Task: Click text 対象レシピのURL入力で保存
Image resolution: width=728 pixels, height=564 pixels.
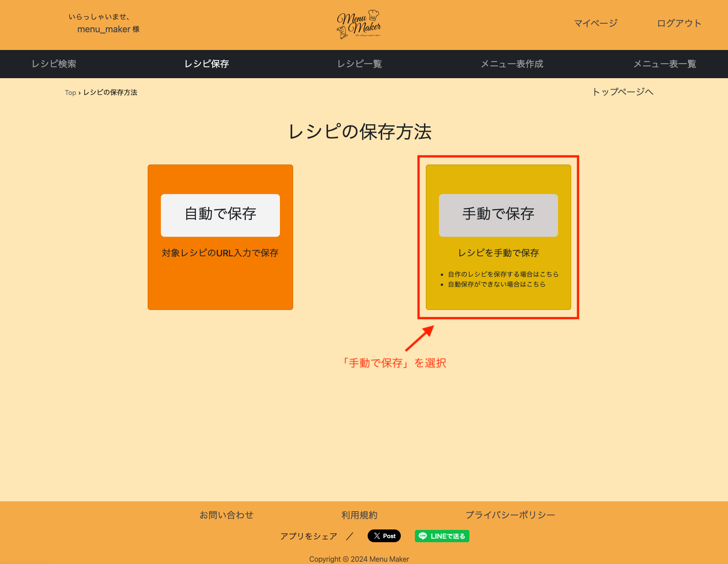Action: tap(220, 253)
